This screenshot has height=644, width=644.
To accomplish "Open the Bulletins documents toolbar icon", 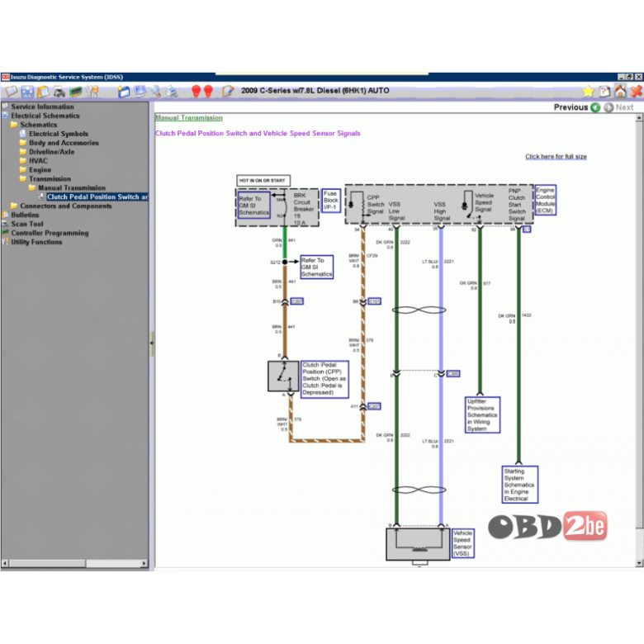I will [43, 92].
